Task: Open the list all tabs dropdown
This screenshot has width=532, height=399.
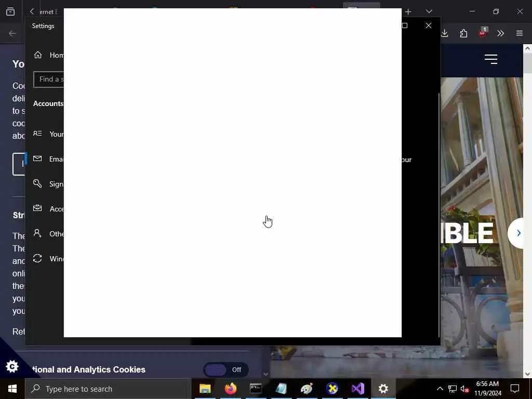Action: 429,12
